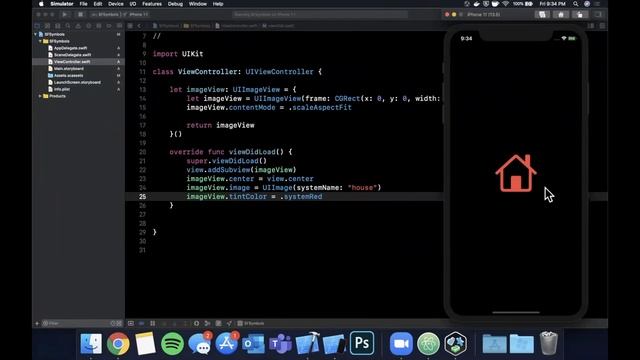Open Finder from the Dock

coord(91,343)
